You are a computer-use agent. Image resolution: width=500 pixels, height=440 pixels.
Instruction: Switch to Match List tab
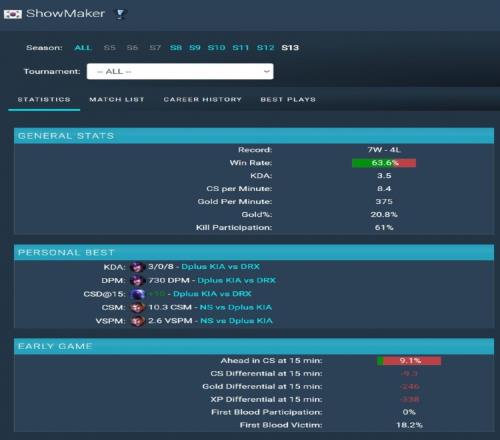[117, 99]
